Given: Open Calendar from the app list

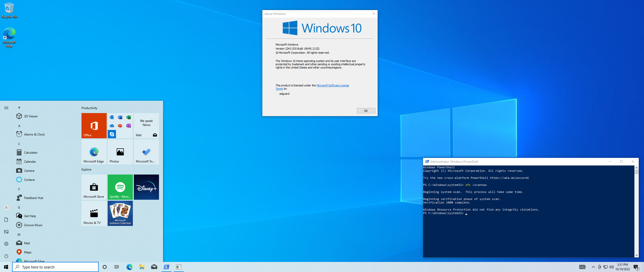Looking at the screenshot, I should tap(45, 161).
